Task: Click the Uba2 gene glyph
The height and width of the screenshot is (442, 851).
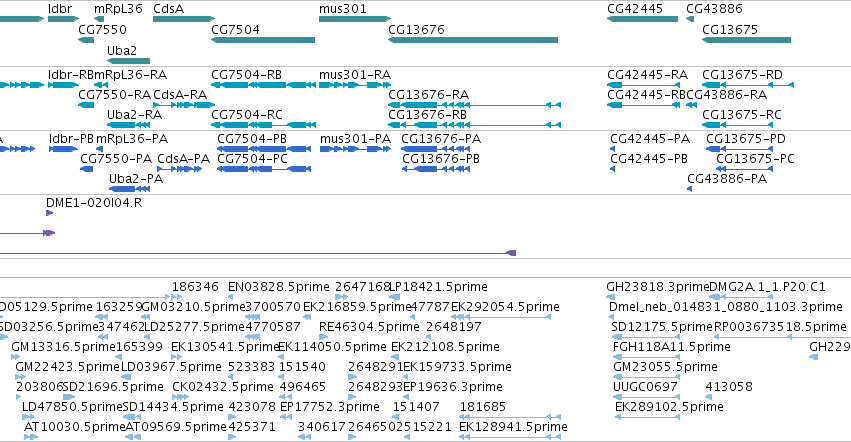Action: (x=128, y=61)
